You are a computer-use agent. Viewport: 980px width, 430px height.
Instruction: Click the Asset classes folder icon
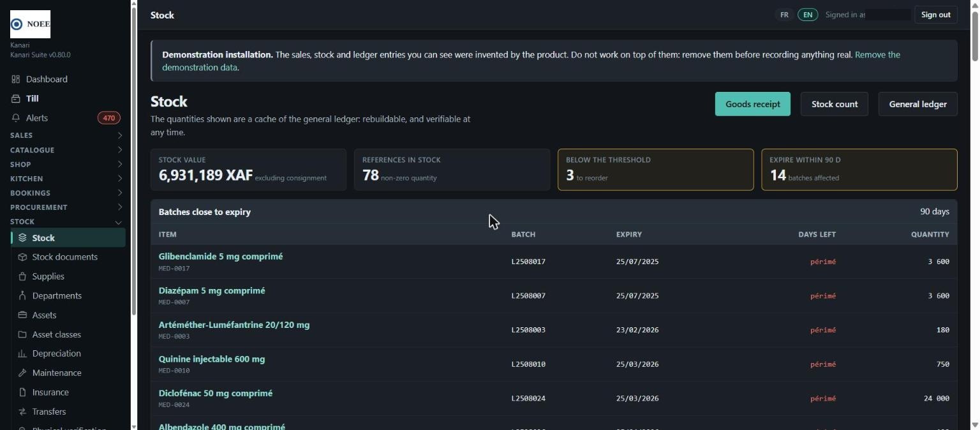point(22,334)
